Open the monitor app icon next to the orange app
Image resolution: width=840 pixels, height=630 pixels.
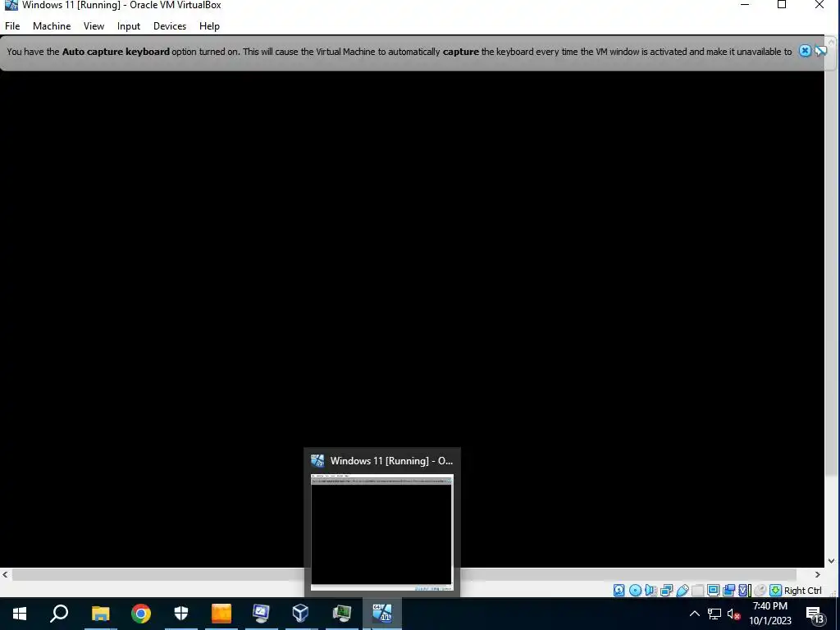(x=262, y=614)
